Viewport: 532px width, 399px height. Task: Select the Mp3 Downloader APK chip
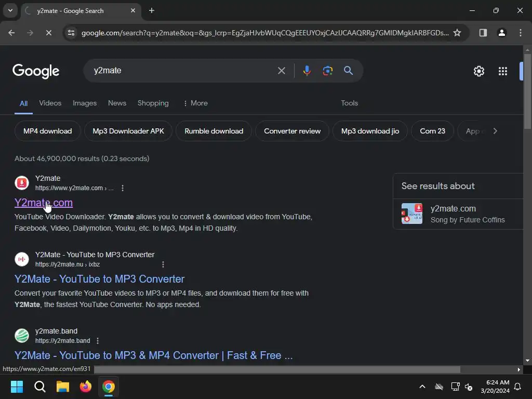coord(128,131)
